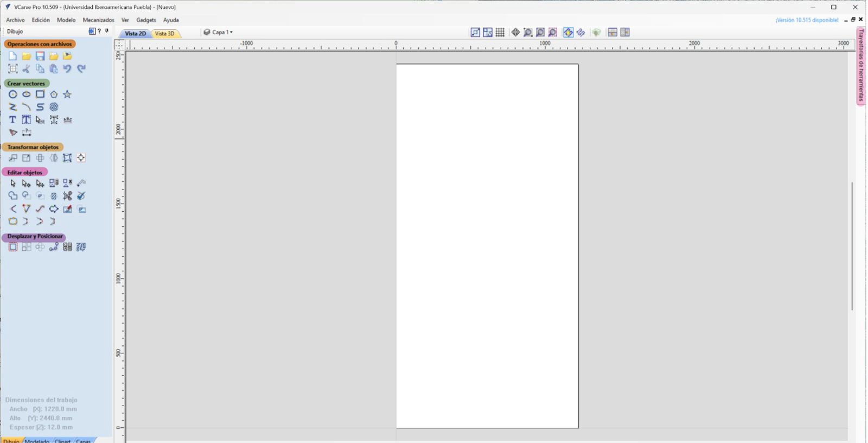868x443 pixels.
Task: Click the Pan view four-arrow icon
Action: click(x=515, y=33)
